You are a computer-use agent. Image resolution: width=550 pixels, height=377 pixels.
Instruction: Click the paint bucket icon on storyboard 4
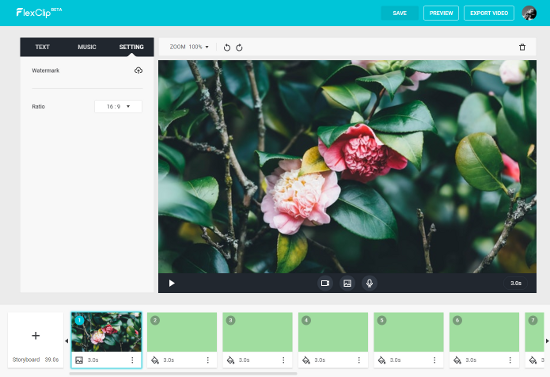(306, 360)
